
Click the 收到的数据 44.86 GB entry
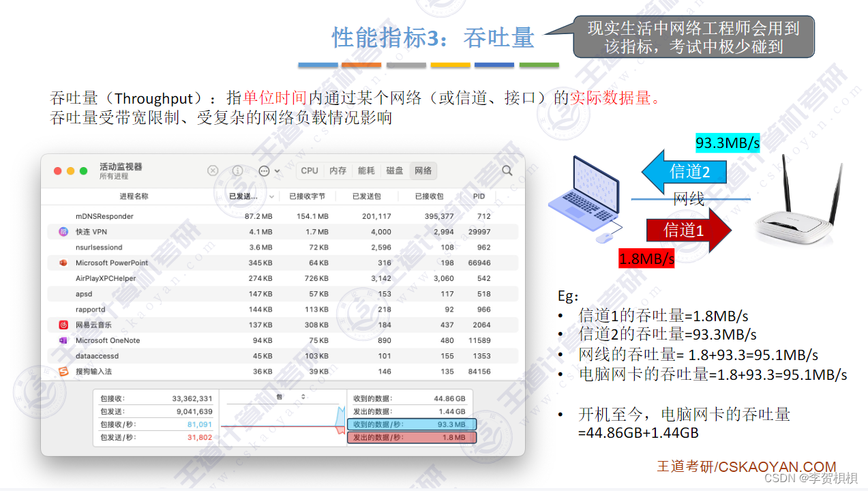pos(411,398)
